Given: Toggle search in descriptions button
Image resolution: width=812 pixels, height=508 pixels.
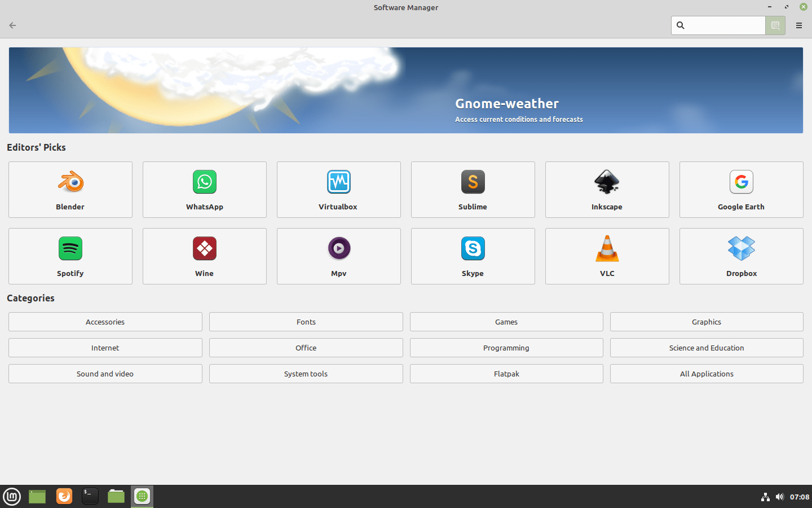Looking at the screenshot, I should pyautogui.click(x=775, y=25).
